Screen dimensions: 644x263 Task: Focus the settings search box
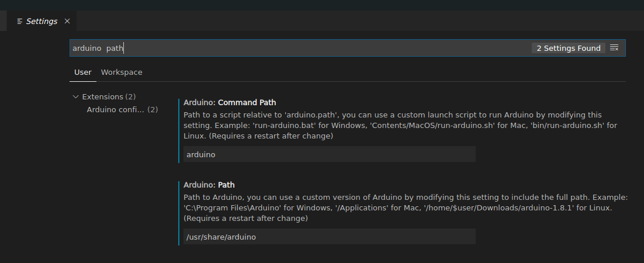348,48
